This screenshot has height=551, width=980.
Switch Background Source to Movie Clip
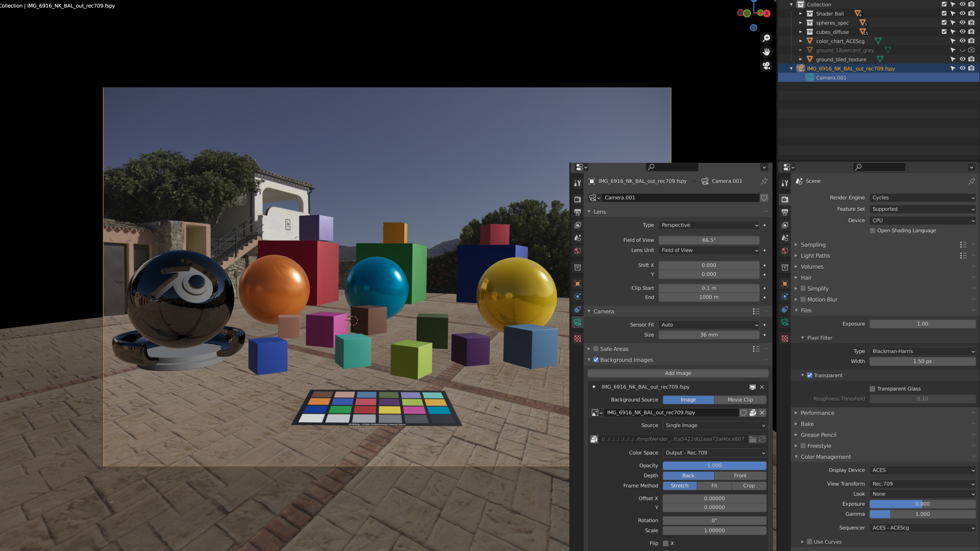point(740,399)
